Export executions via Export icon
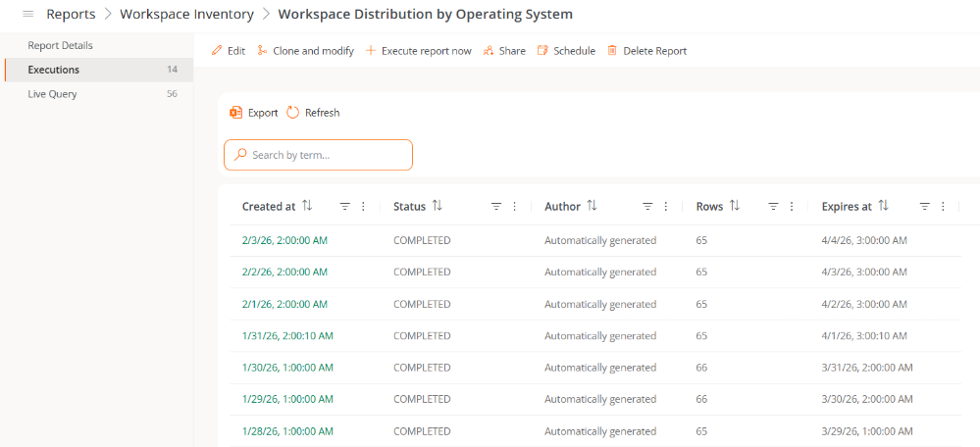This screenshot has width=980, height=447. [235, 113]
